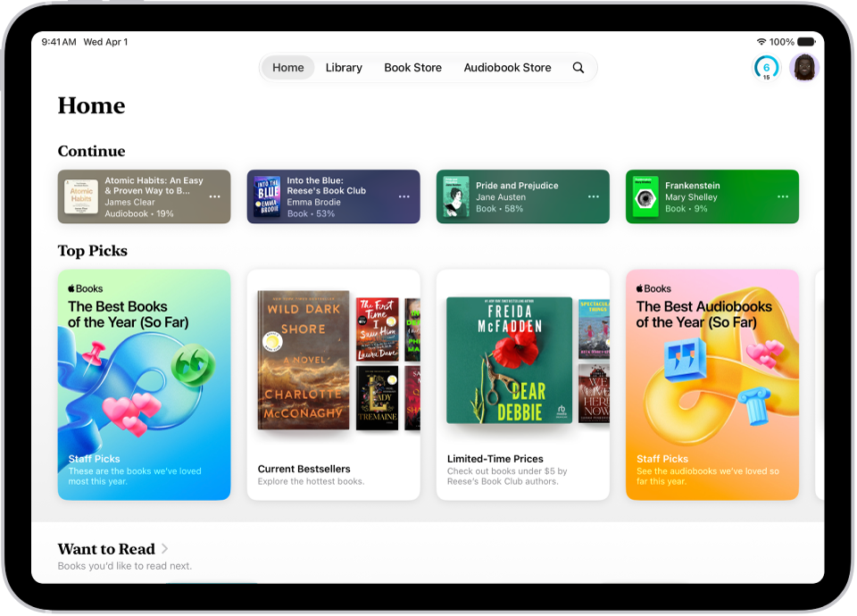Open more options for Into the Blue

coord(404,196)
